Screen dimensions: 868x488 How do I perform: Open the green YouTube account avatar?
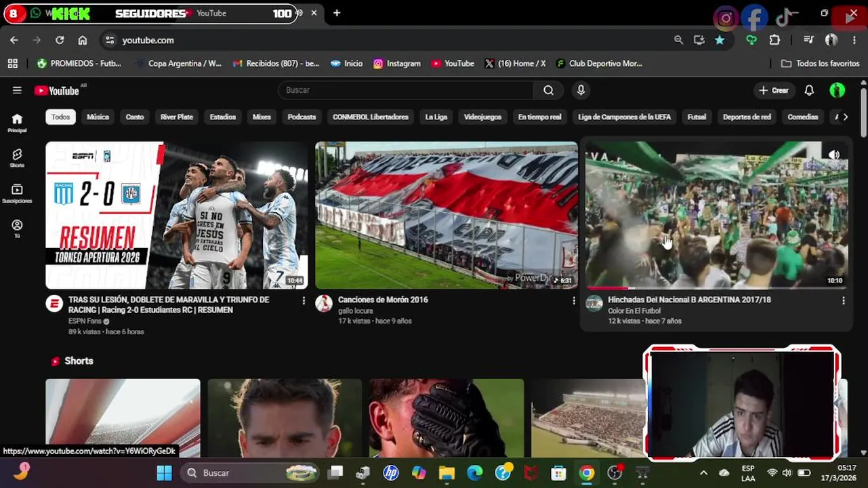click(837, 90)
